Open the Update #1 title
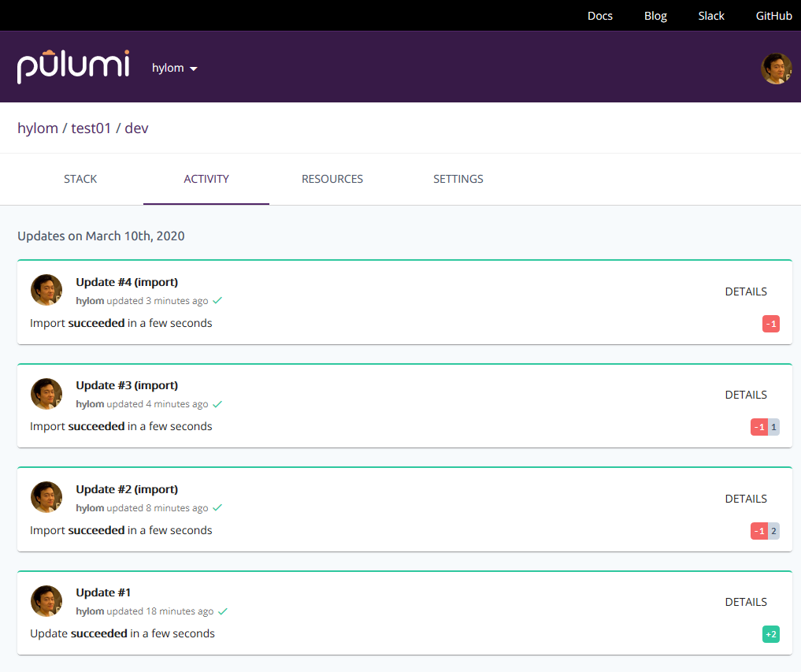 pos(103,592)
